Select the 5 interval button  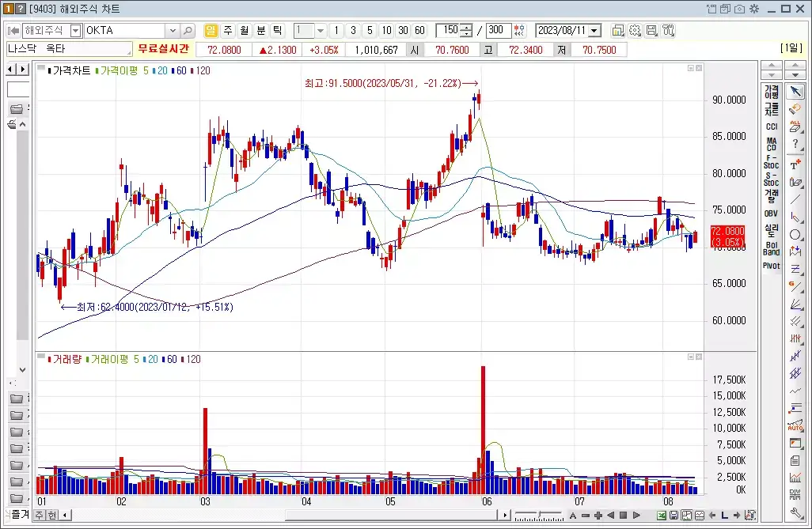pos(370,31)
